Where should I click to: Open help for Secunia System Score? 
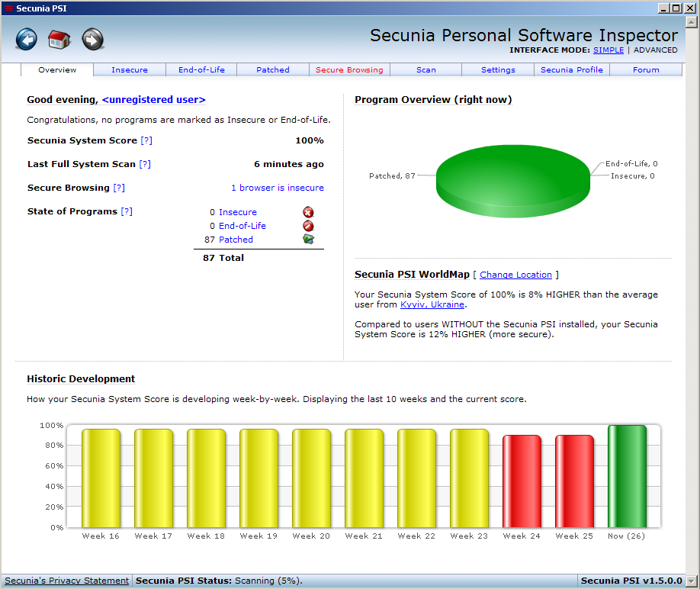tap(146, 140)
